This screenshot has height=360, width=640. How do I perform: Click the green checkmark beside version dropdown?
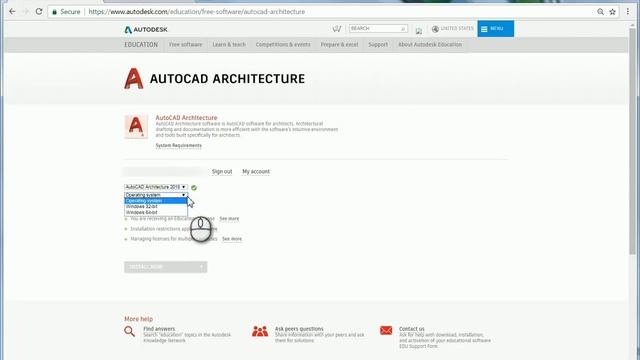[194, 188]
